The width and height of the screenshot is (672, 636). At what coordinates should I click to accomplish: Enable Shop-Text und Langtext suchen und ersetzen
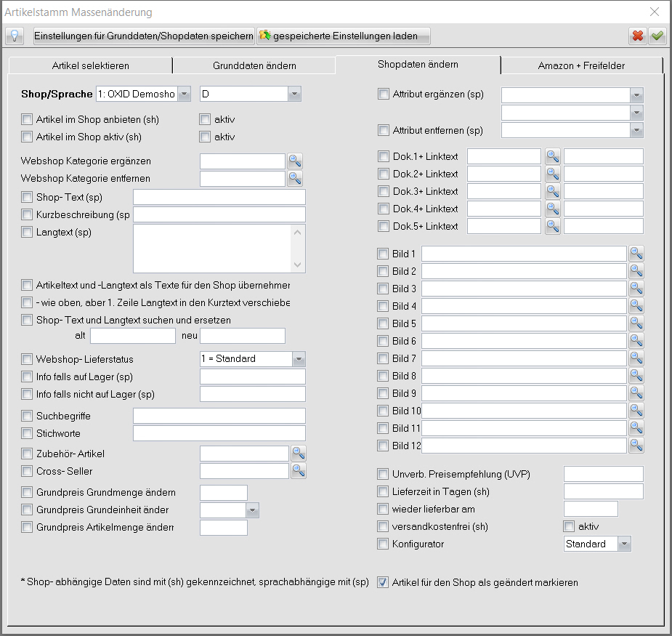[27, 320]
